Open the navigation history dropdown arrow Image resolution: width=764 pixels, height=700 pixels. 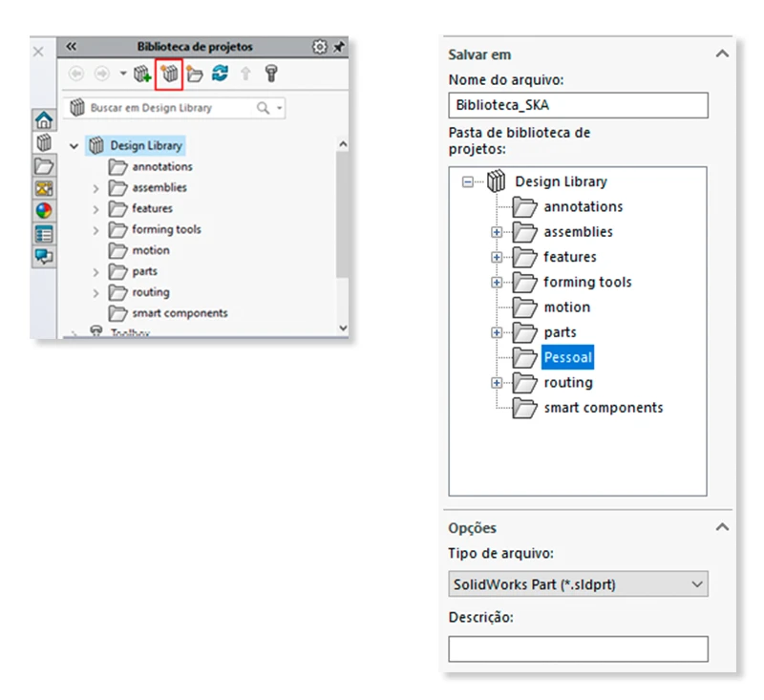[123, 74]
